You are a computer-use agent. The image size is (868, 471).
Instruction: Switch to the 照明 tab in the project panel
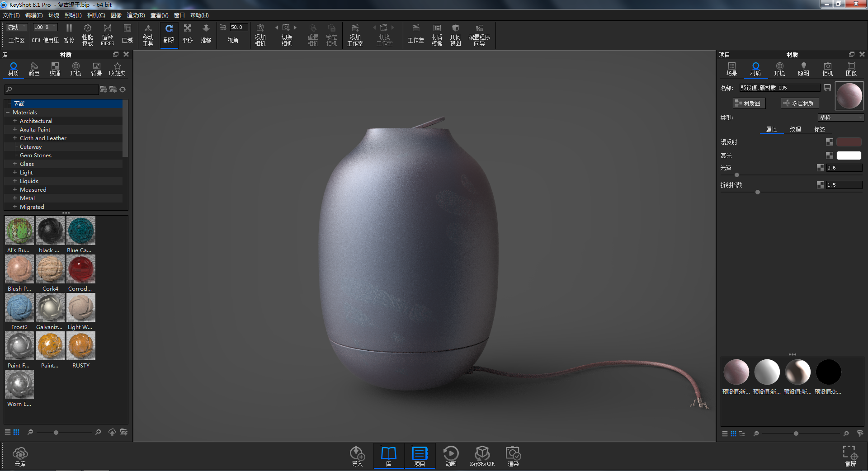tap(803, 69)
